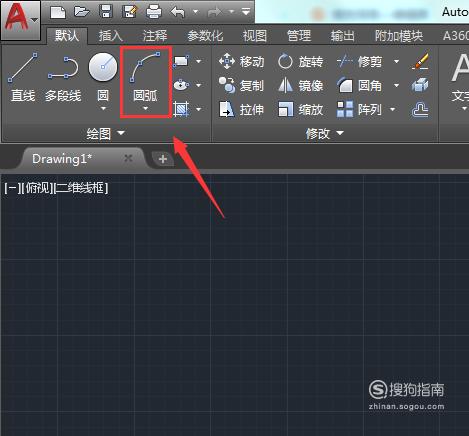This screenshot has width=469, height=436.
Task: Select the 多段线 polyline tool
Action: (x=63, y=77)
